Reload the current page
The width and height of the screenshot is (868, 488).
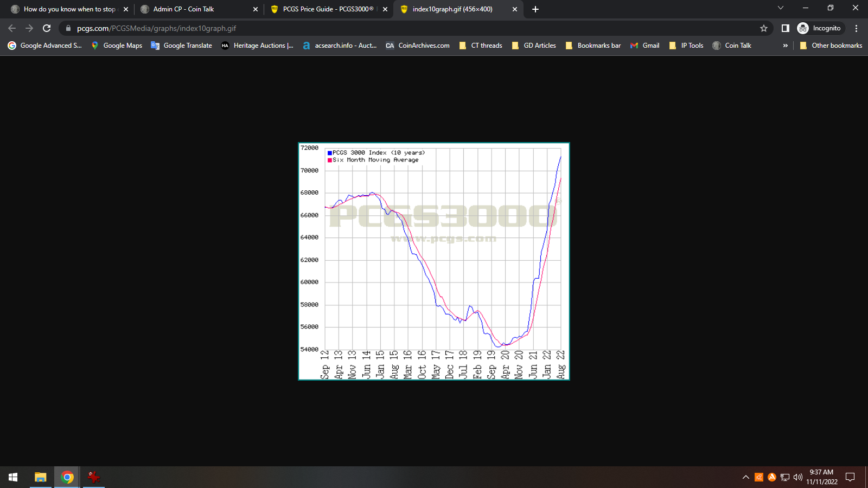click(47, 28)
